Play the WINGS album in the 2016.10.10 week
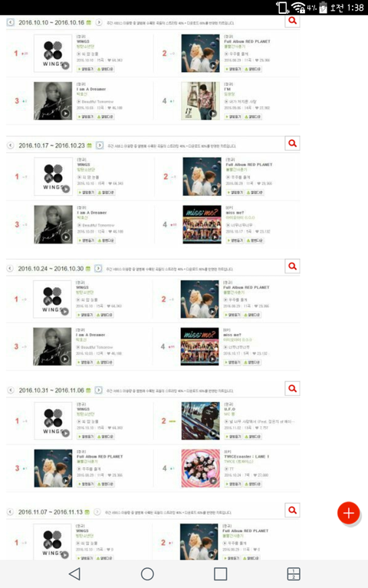 [x=65, y=66]
